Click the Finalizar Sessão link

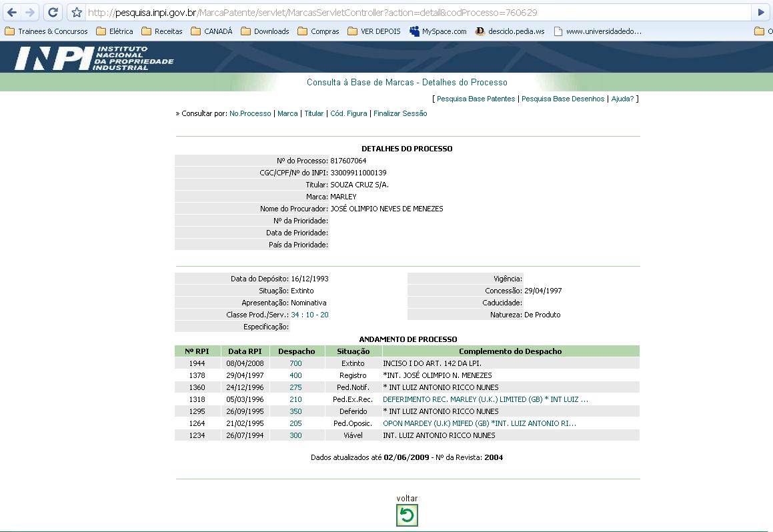click(x=400, y=113)
